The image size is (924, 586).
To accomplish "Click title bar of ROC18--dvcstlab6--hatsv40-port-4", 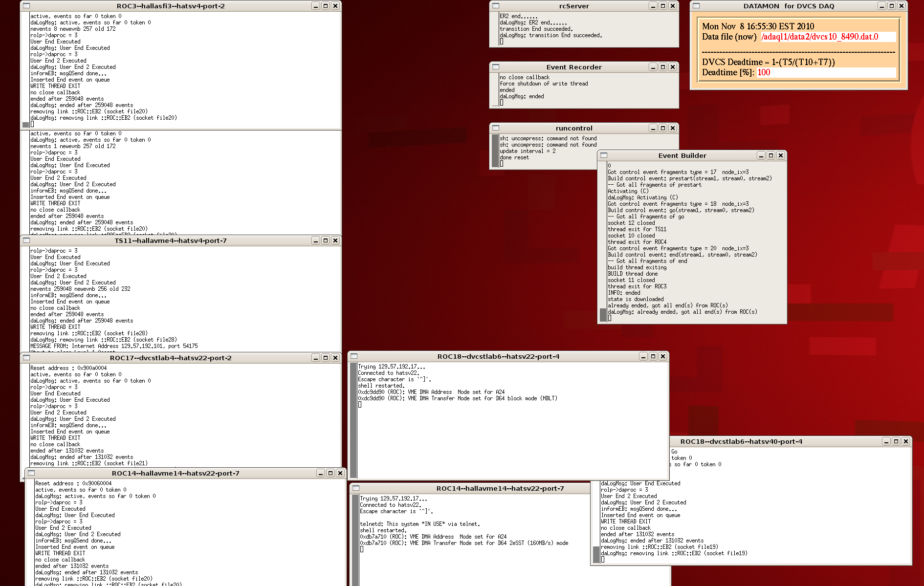I will tap(741, 441).
